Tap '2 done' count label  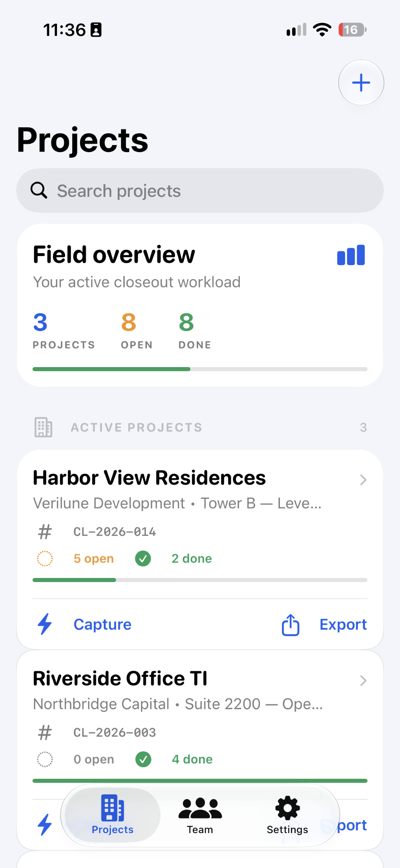point(192,558)
